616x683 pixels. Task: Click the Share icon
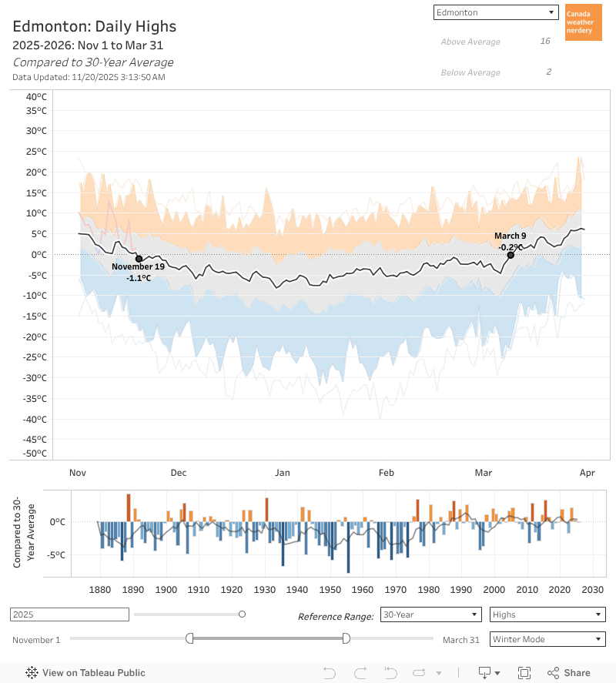pyautogui.click(x=569, y=672)
